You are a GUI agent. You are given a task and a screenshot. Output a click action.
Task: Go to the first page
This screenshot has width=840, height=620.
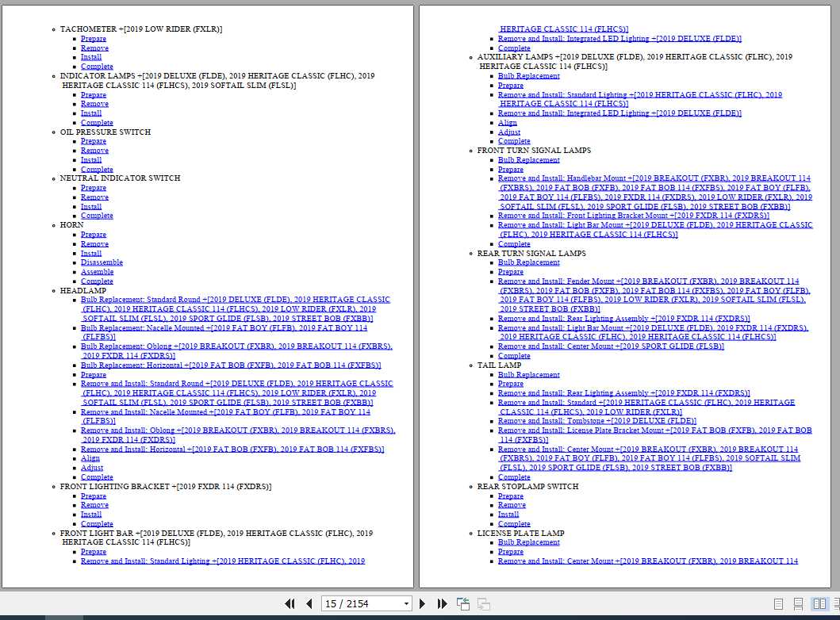pyautogui.click(x=290, y=604)
